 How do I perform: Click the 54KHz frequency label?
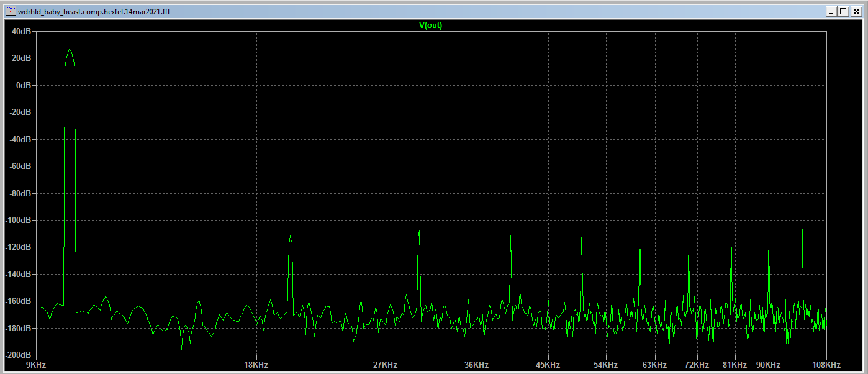(606, 365)
